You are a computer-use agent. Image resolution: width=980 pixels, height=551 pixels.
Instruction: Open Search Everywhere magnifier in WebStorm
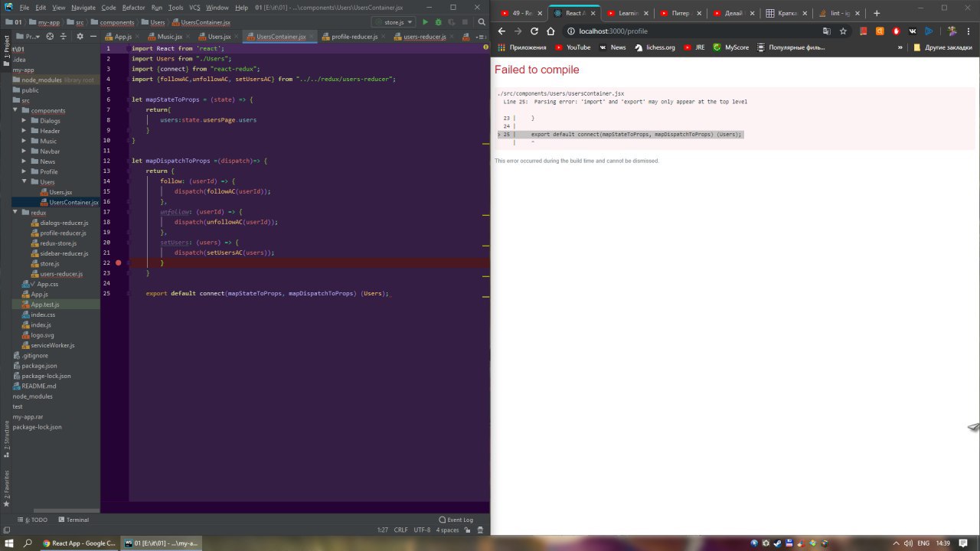coord(482,22)
